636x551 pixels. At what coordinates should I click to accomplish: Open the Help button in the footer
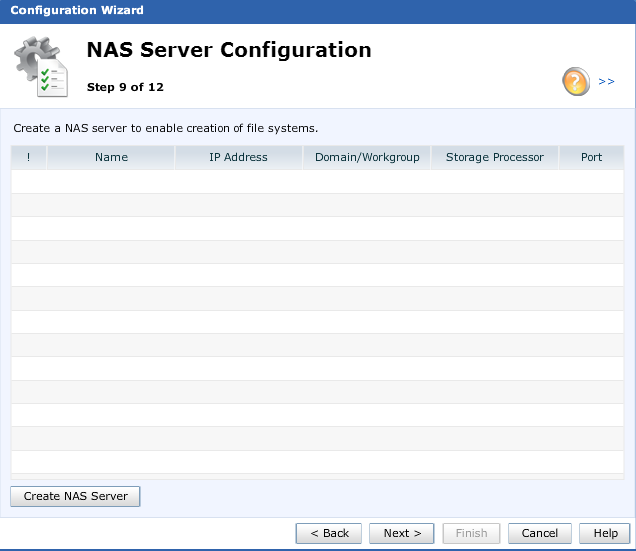605,533
